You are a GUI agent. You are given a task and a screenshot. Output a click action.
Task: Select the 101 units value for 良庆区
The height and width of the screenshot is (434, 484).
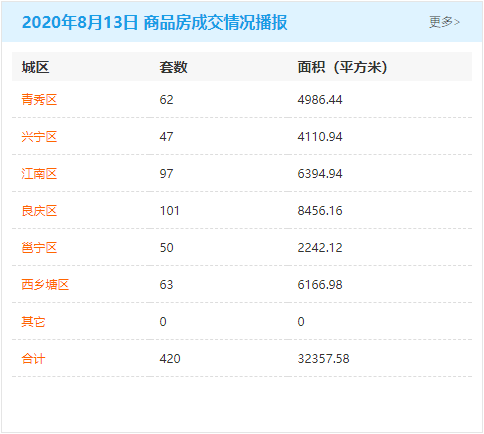tap(170, 211)
